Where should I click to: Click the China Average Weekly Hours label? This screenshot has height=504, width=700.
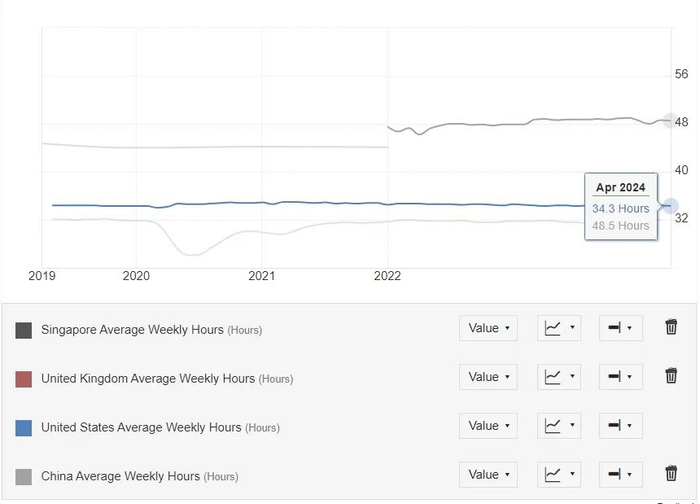click(120, 476)
